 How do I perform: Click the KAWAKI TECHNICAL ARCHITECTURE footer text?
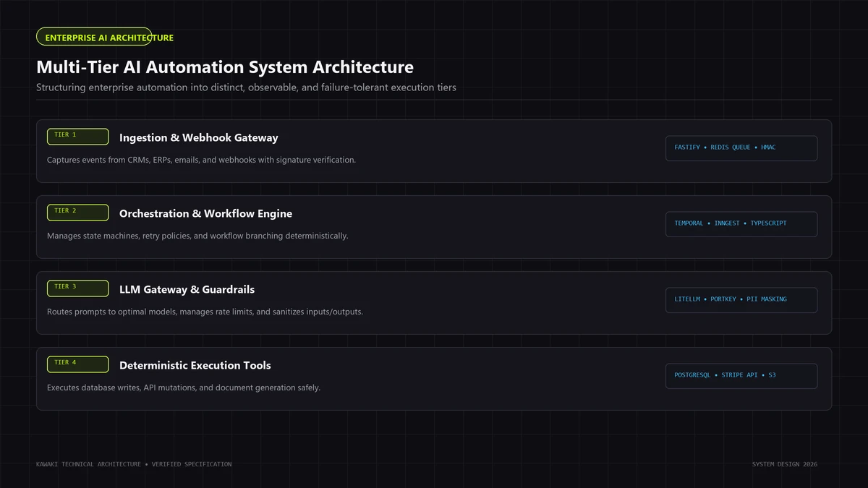[x=134, y=464]
